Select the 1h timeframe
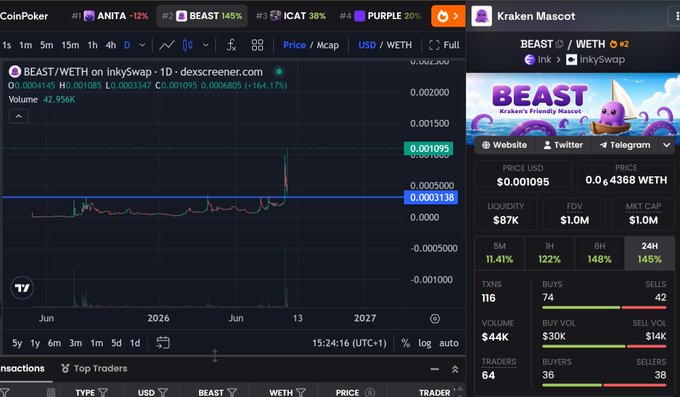 (92, 45)
